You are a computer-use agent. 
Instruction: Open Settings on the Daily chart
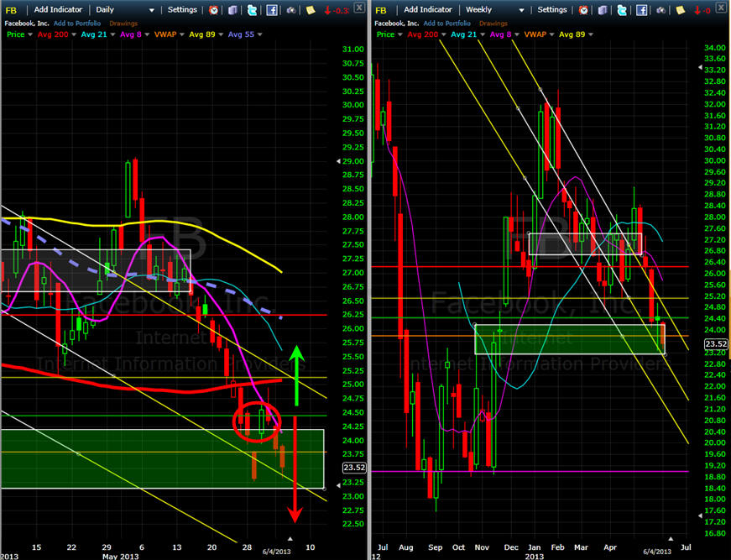coord(182,10)
